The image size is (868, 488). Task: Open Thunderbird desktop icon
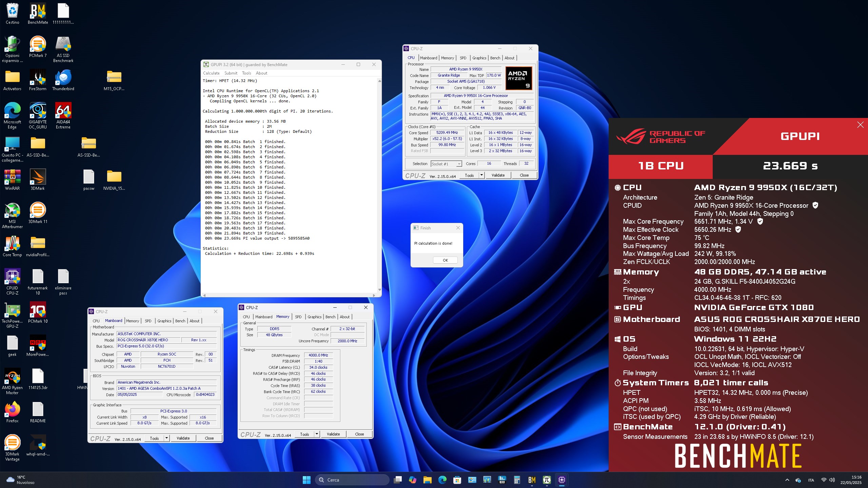coord(63,80)
